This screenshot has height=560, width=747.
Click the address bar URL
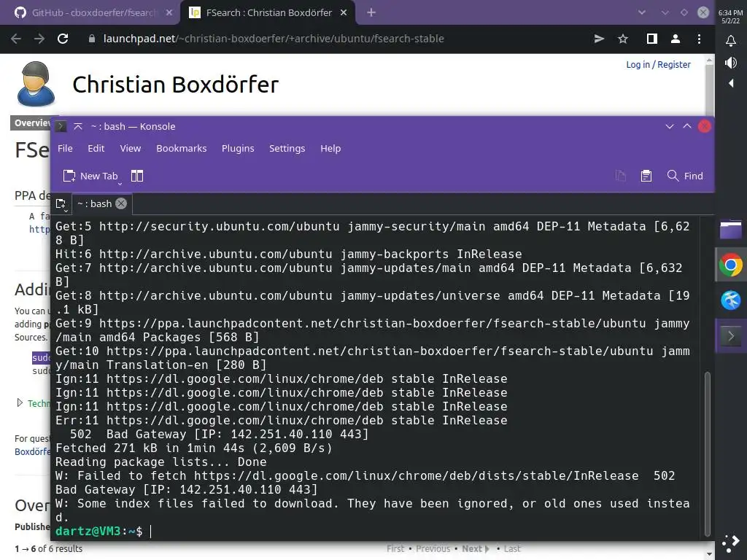[x=274, y=39]
